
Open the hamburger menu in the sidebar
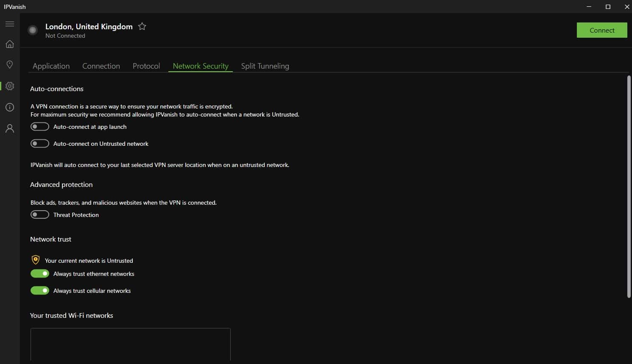[x=10, y=24]
